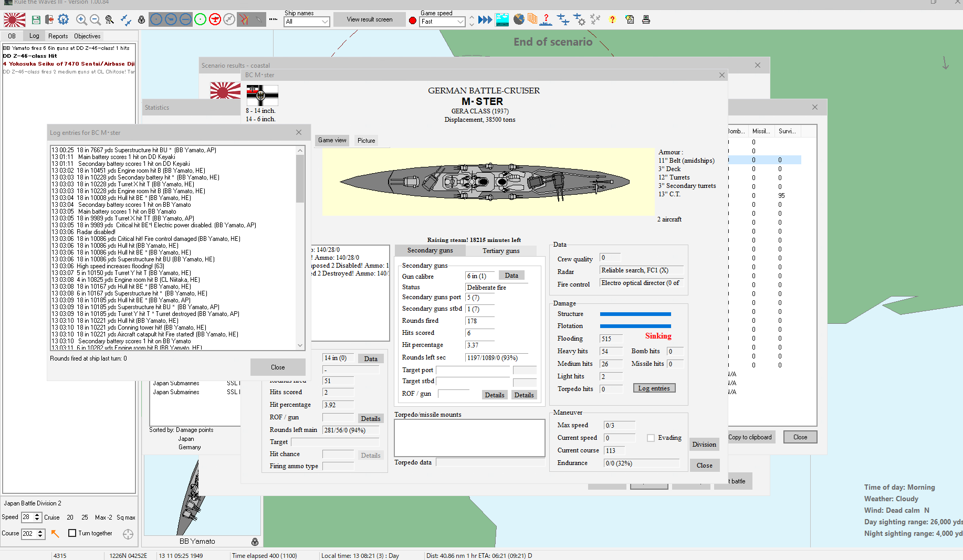Toggle the second blue circle firing arc
The height and width of the screenshot is (560, 963).
[x=171, y=20]
